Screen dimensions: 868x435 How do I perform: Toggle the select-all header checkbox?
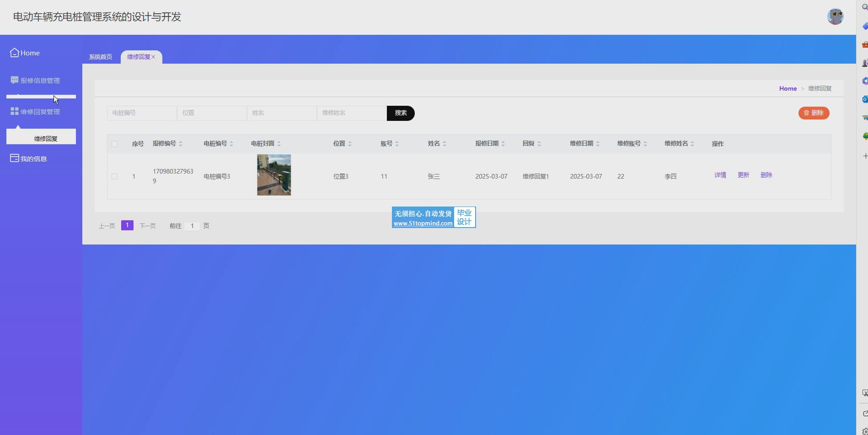click(x=115, y=144)
